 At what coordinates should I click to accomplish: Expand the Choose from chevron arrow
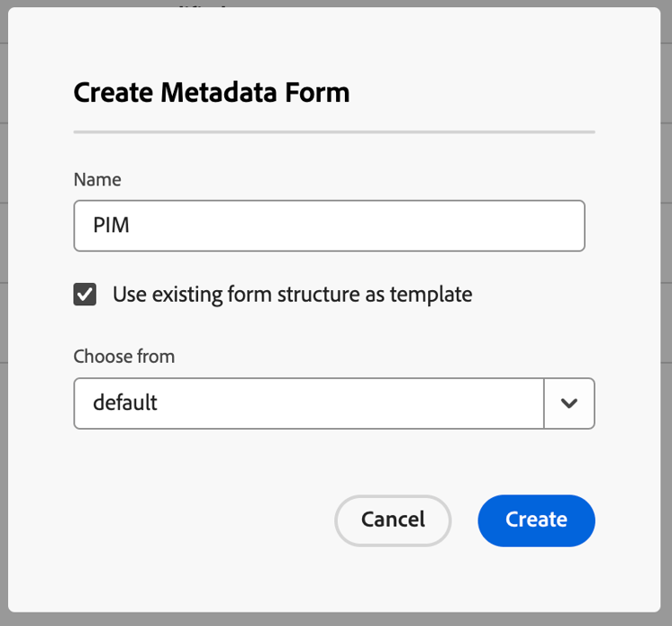[x=569, y=403]
